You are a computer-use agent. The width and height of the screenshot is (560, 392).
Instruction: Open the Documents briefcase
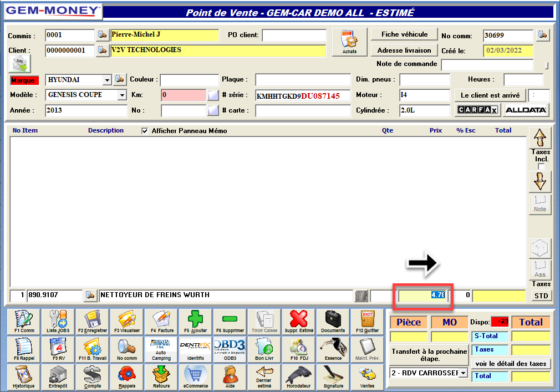pyautogui.click(x=333, y=322)
